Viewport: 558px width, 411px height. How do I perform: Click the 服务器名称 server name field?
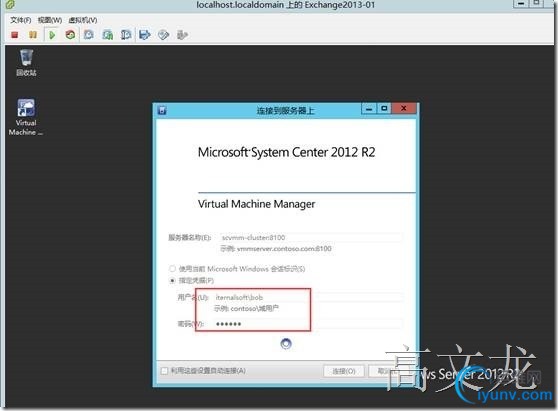(x=311, y=237)
